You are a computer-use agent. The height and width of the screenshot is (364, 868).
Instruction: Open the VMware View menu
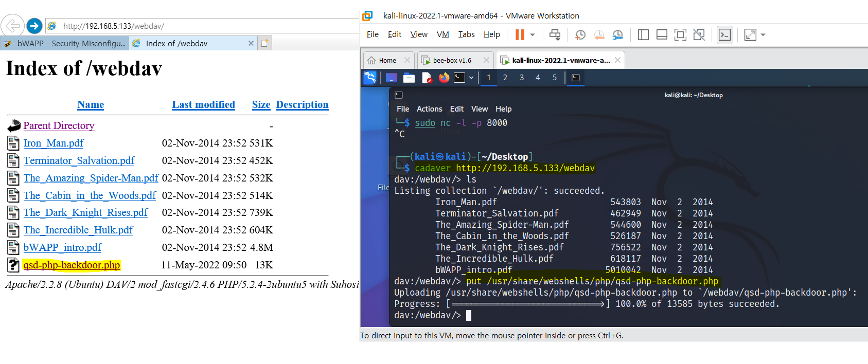[x=419, y=34]
